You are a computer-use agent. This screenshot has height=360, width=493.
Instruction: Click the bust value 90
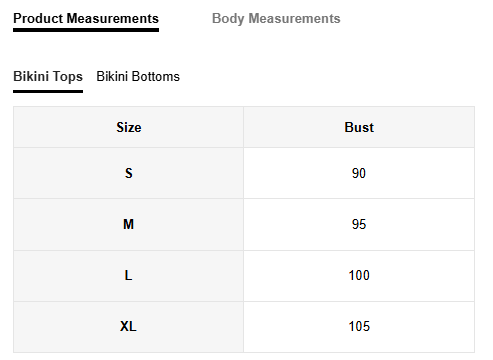click(x=359, y=173)
